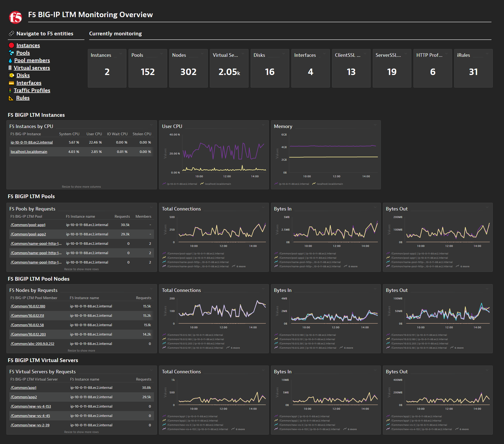This screenshot has width=504, height=444.
Task: Show 6 more series in Pools Bytes Out legend
Action: pyautogui.click(x=462, y=266)
